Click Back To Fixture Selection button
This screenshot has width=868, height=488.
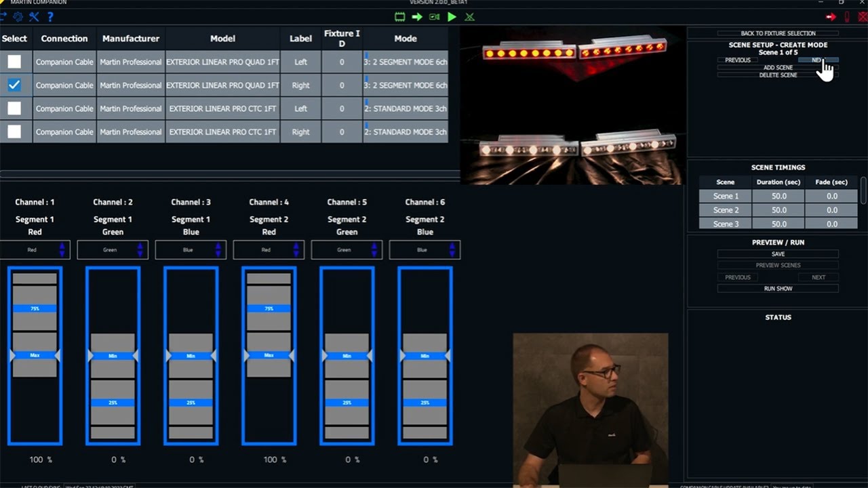click(778, 33)
